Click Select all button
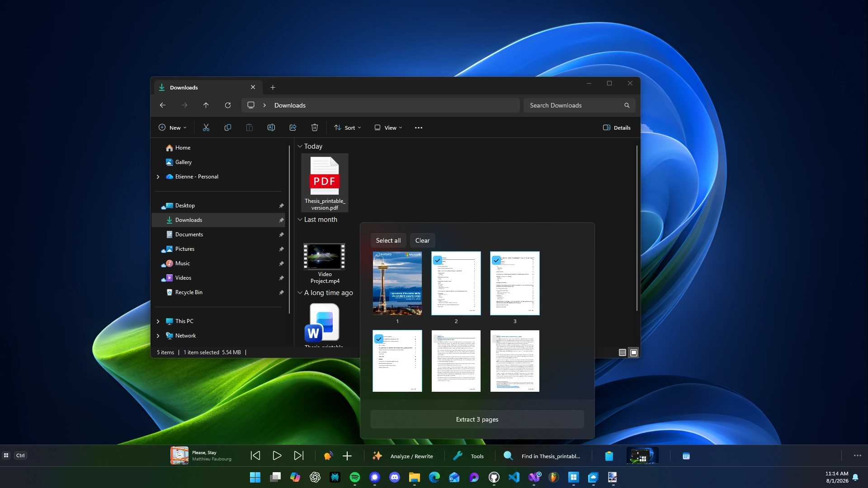The height and width of the screenshot is (488, 868). [x=388, y=240]
